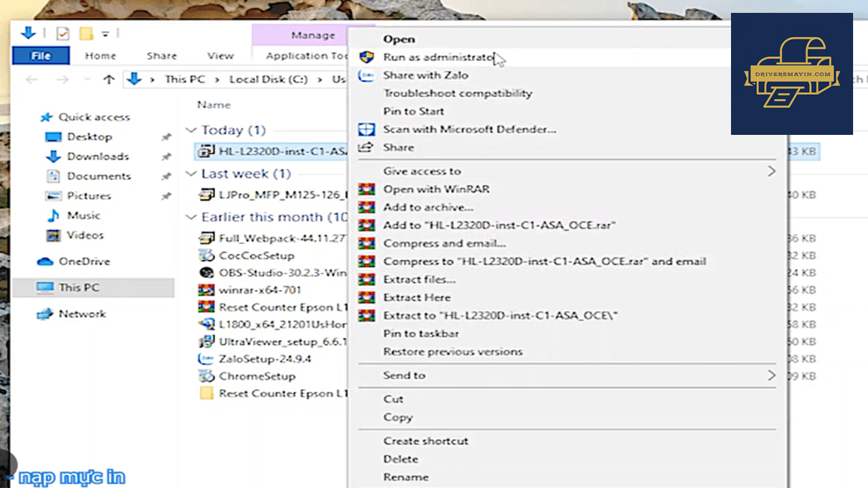868x488 pixels.
Task: Click the WinRAR icon beside Extract Here
Action: (366, 298)
